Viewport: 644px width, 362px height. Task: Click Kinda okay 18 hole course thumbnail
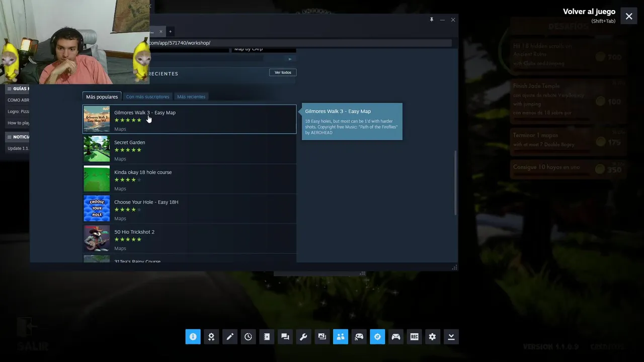97,178
